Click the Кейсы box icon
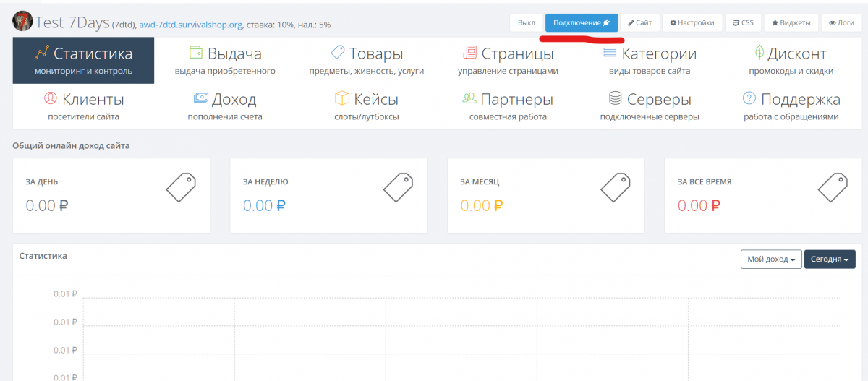The height and width of the screenshot is (381, 868). pos(342,99)
